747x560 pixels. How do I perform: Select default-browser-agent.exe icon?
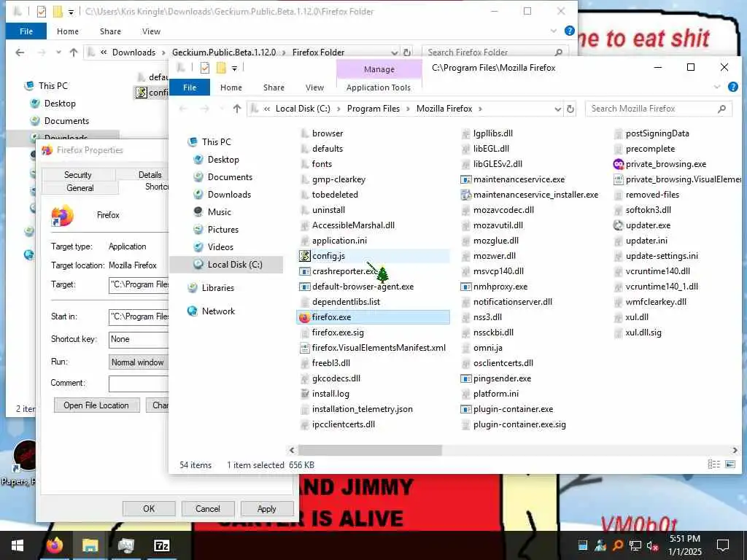point(304,287)
